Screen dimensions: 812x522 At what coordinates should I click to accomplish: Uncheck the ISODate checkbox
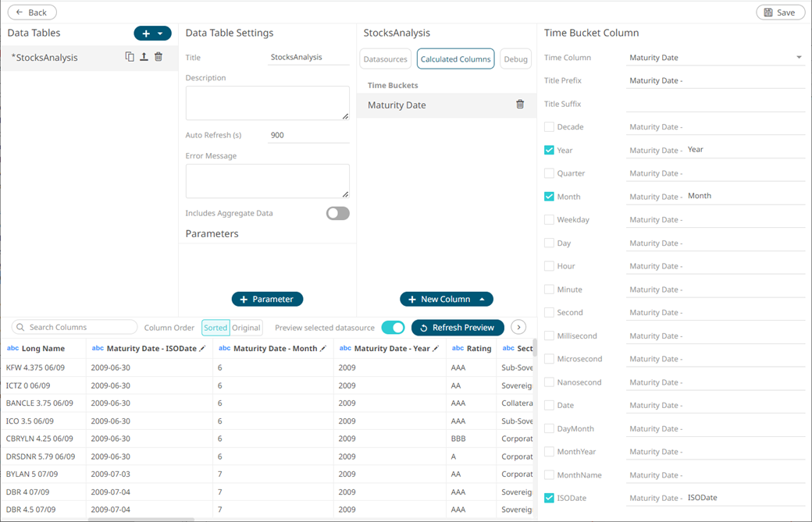pyautogui.click(x=549, y=498)
